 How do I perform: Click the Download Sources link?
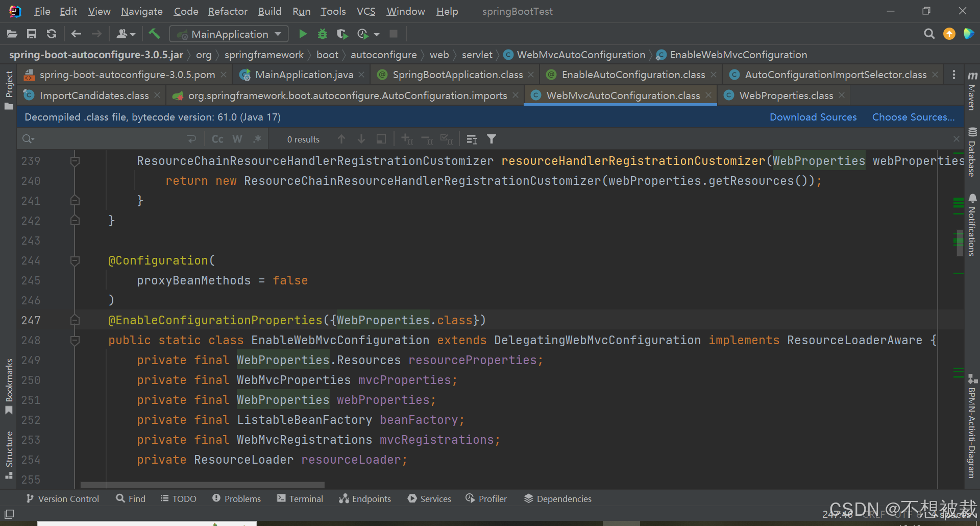click(813, 117)
